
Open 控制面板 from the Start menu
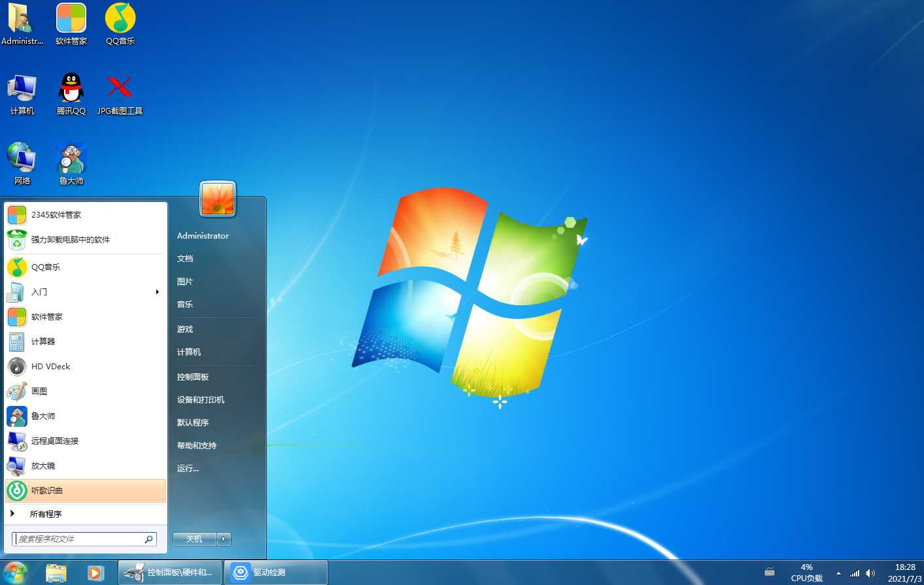[x=193, y=377]
